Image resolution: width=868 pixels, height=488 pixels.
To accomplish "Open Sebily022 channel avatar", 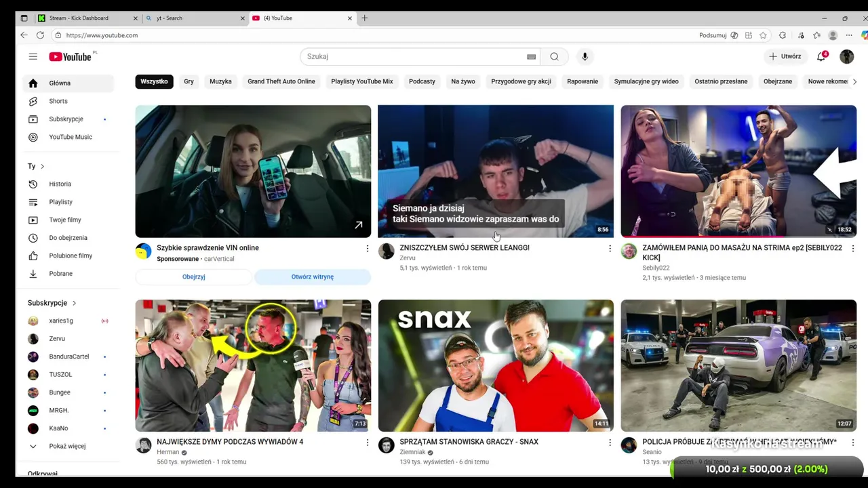I will pyautogui.click(x=629, y=251).
